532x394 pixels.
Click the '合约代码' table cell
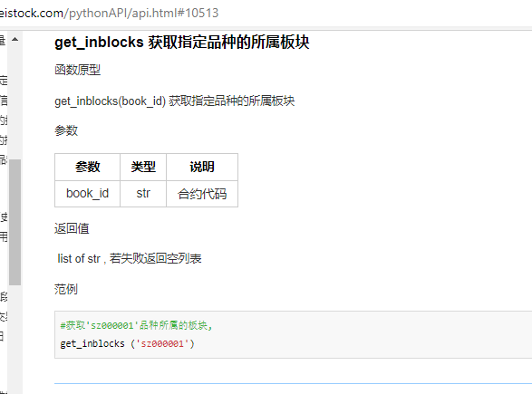pyautogui.click(x=202, y=194)
